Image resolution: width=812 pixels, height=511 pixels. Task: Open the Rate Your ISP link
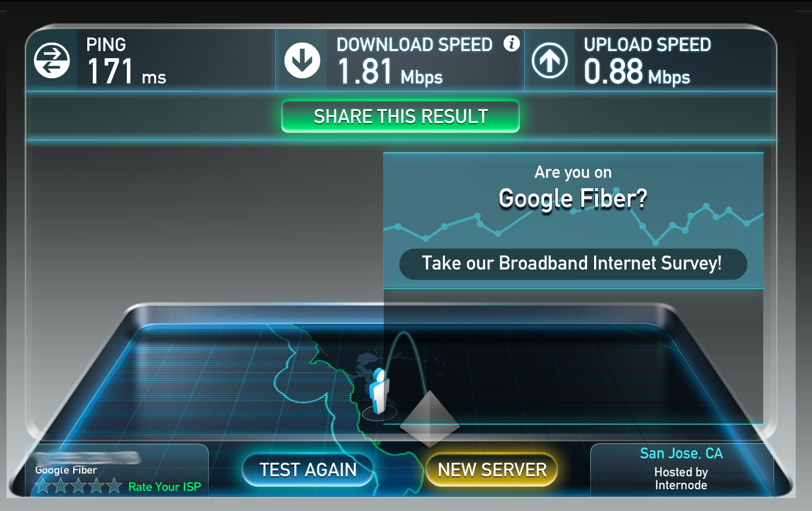tap(165, 487)
